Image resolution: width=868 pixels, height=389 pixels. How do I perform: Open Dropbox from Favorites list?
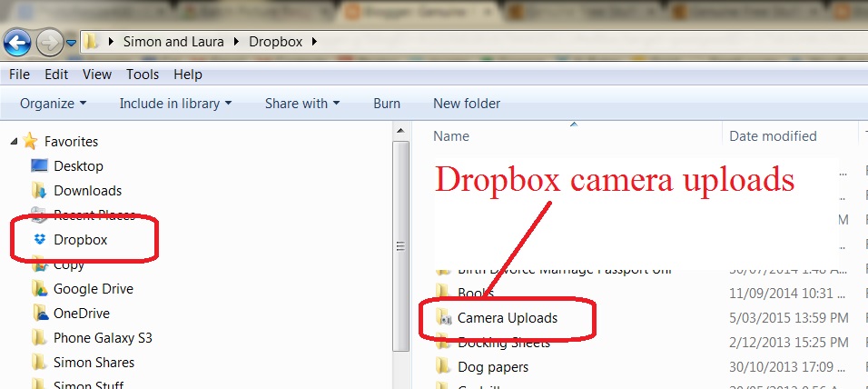tap(80, 240)
